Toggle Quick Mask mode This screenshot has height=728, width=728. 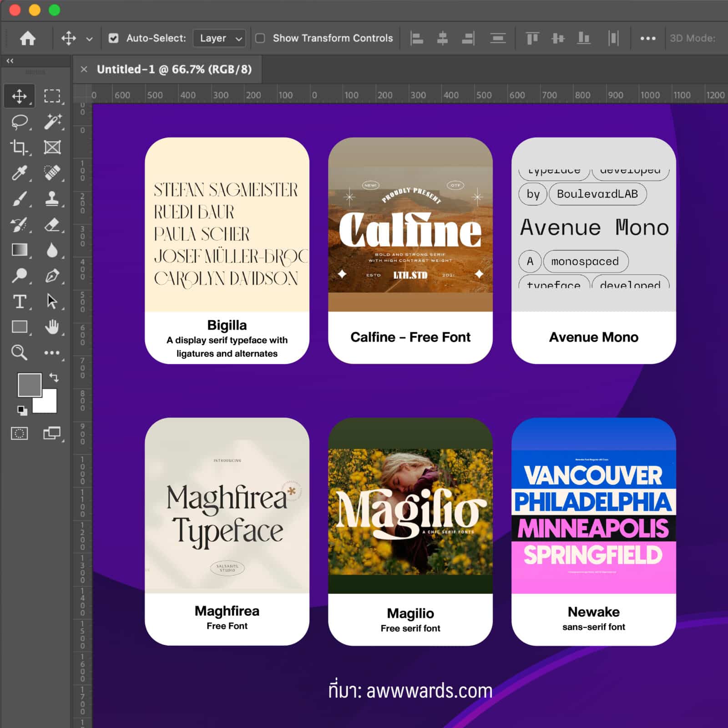coord(19,433)
